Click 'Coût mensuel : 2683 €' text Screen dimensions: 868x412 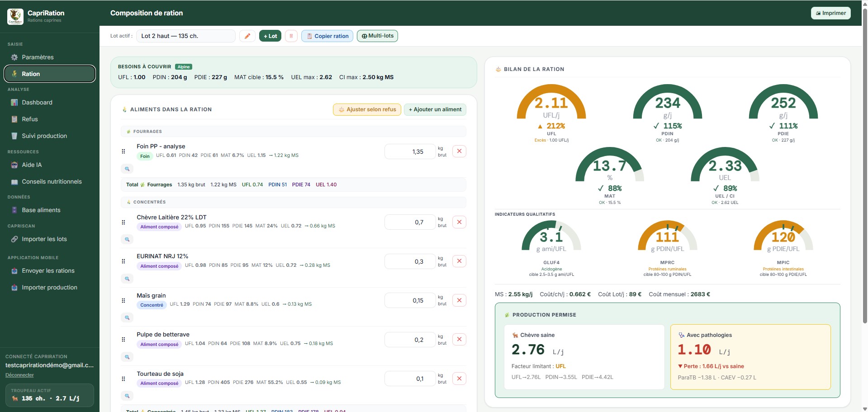[x=679, y=294]
